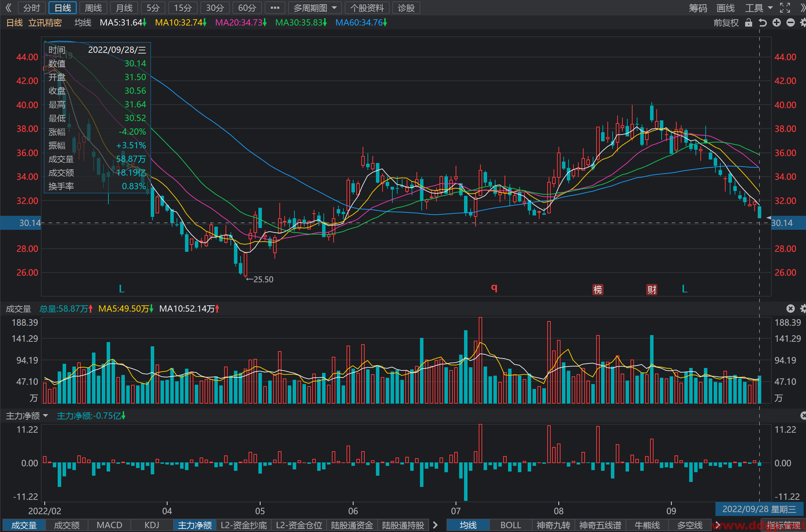Switch chart period to 60分
The width and height of the screenshot is (806, 532).
pos(247,8)
